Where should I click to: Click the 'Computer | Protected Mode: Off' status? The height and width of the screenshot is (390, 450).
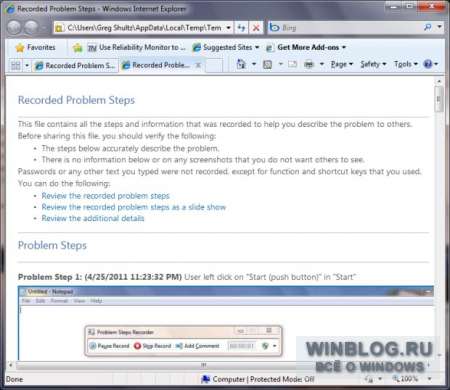click(258, 379)
